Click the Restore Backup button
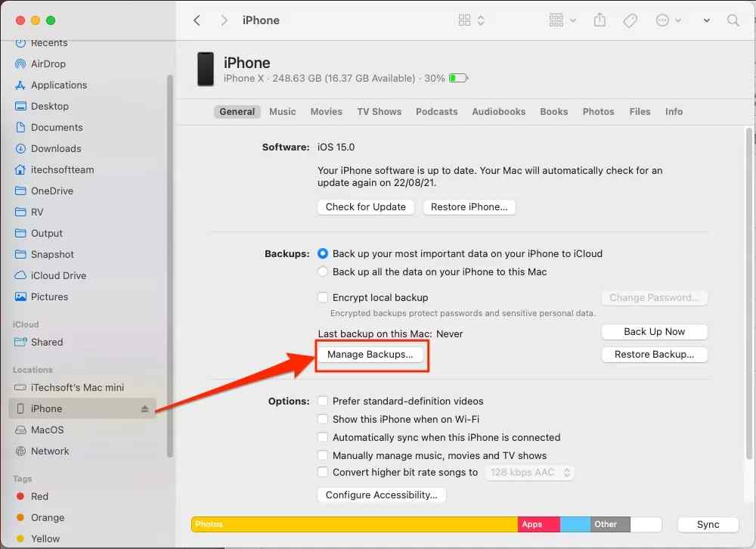The width and height of the screenshot is (756, 549). [x=654, y=355]
